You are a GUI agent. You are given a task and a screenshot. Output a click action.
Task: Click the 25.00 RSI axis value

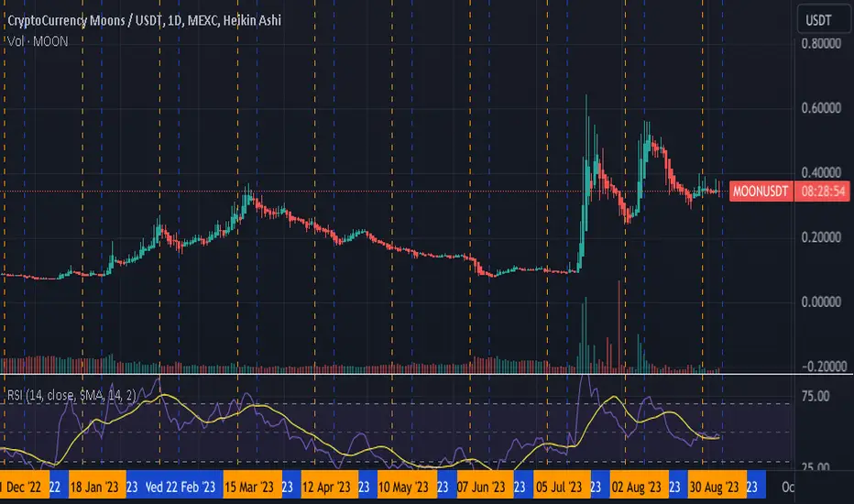(816, 467)
